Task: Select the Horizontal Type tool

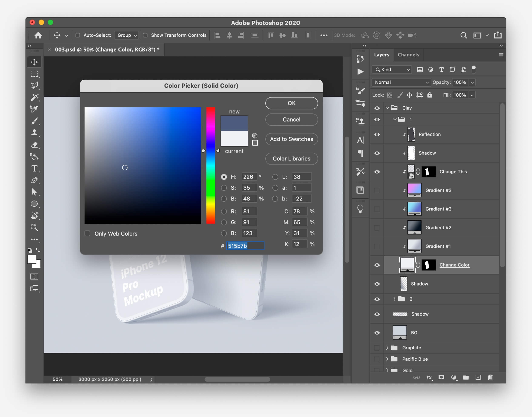Action: pos(34,168)
